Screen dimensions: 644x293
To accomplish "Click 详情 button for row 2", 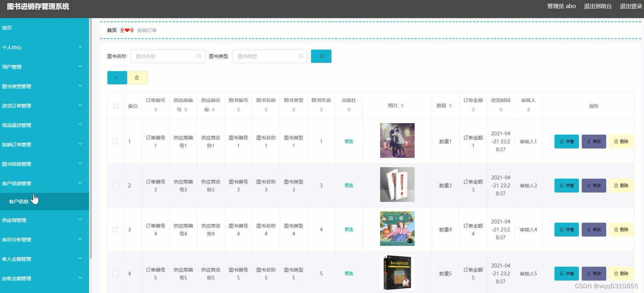I will tap(567, 185).
